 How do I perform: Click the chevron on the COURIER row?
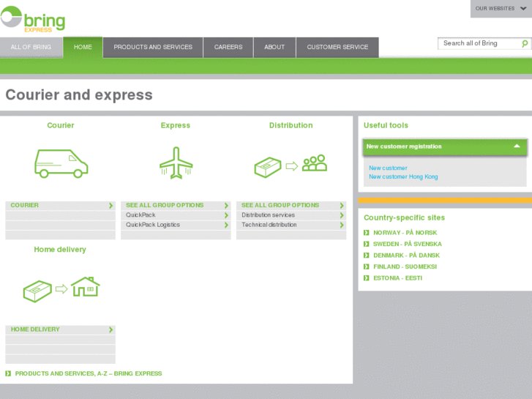coord(110,206)
